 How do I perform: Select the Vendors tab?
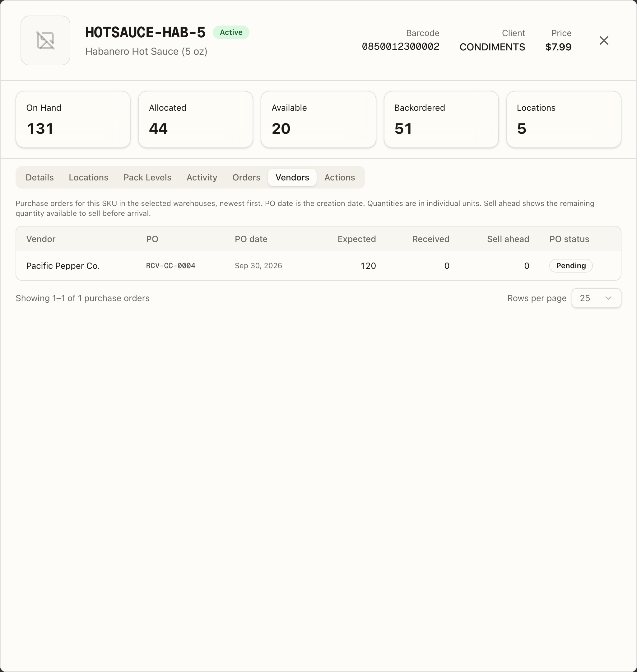tap(292, 177)
